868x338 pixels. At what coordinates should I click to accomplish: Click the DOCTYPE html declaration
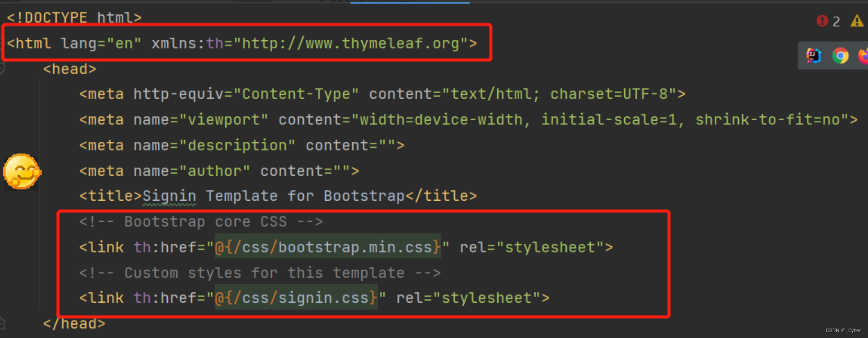point(74,17)
